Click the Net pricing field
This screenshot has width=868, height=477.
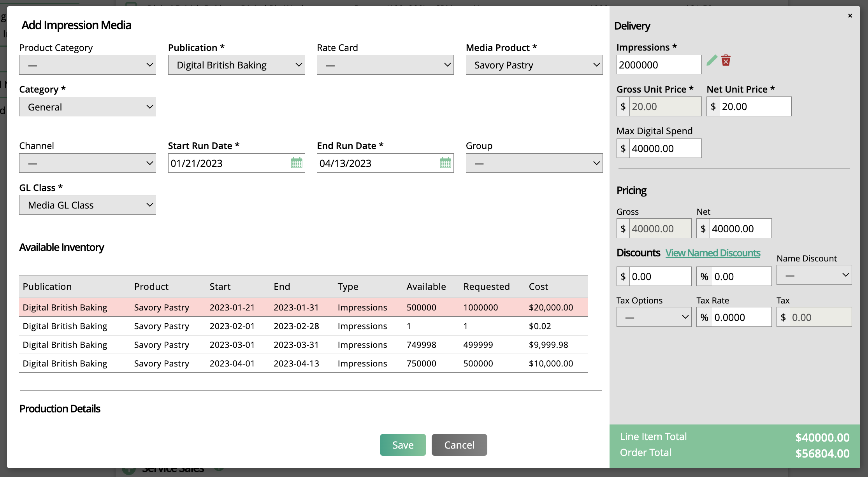coord(740,228)
